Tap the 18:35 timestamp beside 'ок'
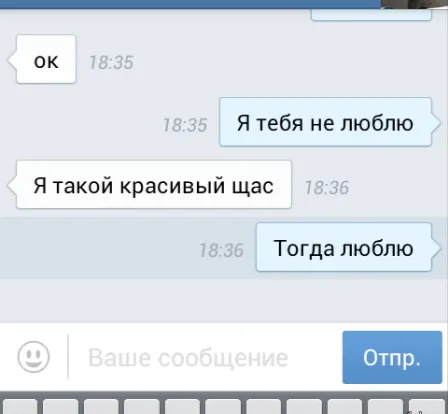The image size is (448, 414). coord(111,63)
